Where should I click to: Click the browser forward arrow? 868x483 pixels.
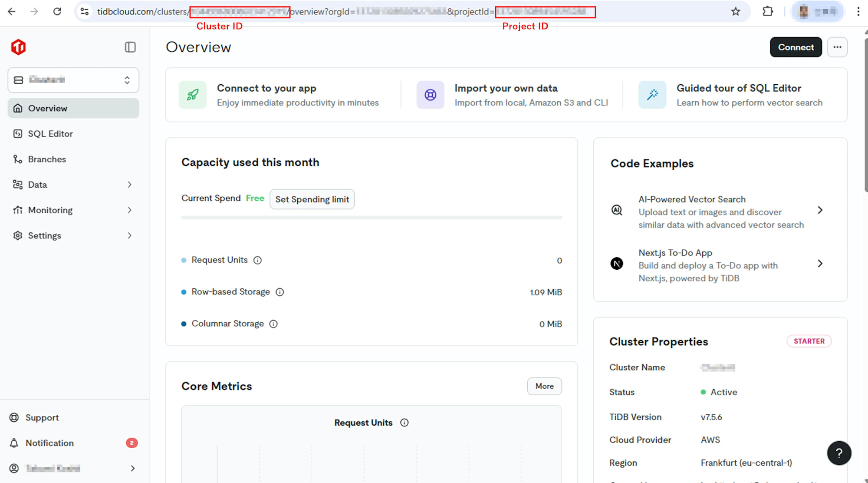(x=34, y=11)
